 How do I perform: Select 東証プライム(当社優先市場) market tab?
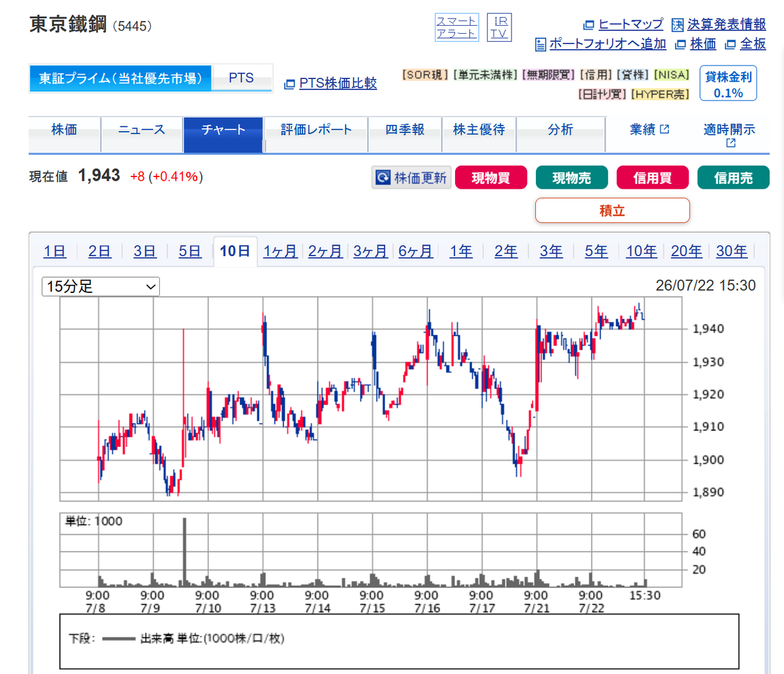[120, 78]
